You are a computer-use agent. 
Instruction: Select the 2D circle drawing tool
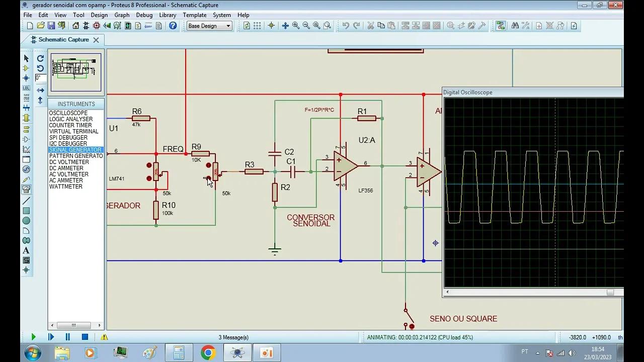[26, 221]
